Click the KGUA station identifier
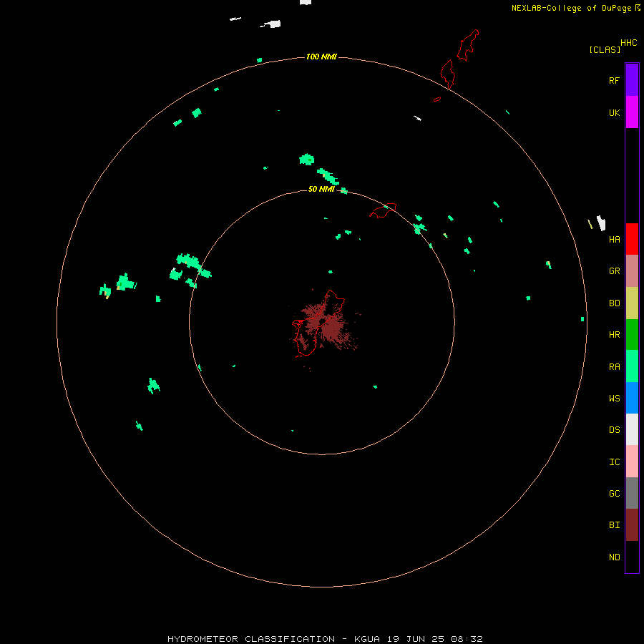644x644 pixels. click(367, 639)
